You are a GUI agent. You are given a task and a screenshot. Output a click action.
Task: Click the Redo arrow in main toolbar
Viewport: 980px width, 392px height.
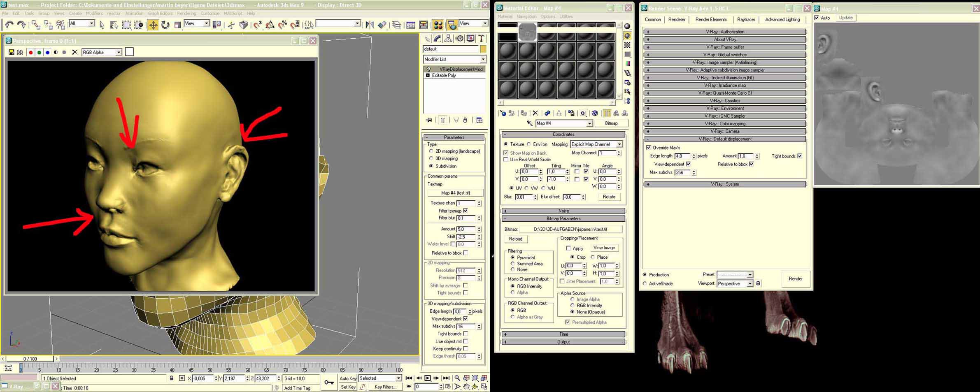[x=21, y=25]
